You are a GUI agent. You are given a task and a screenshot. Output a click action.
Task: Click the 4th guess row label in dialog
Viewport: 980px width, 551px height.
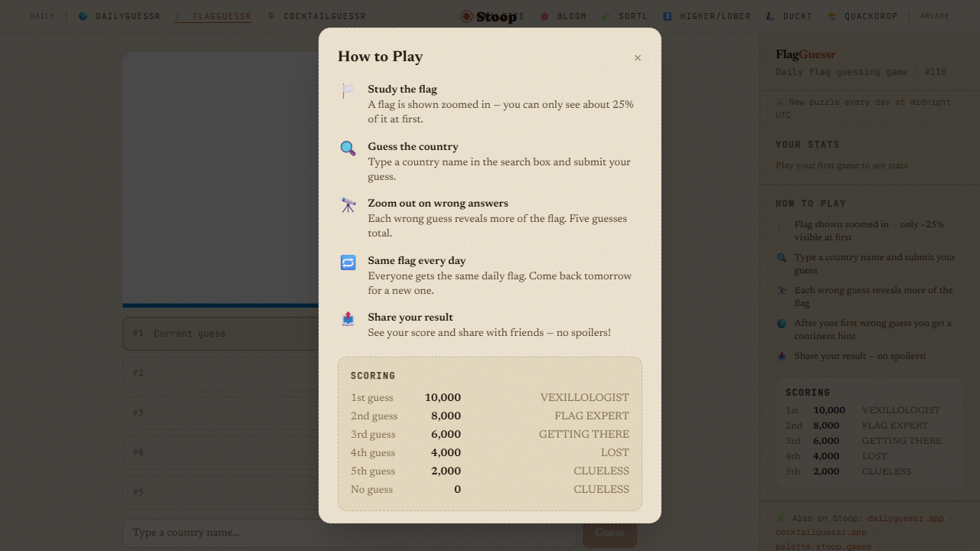pos(373,453)
